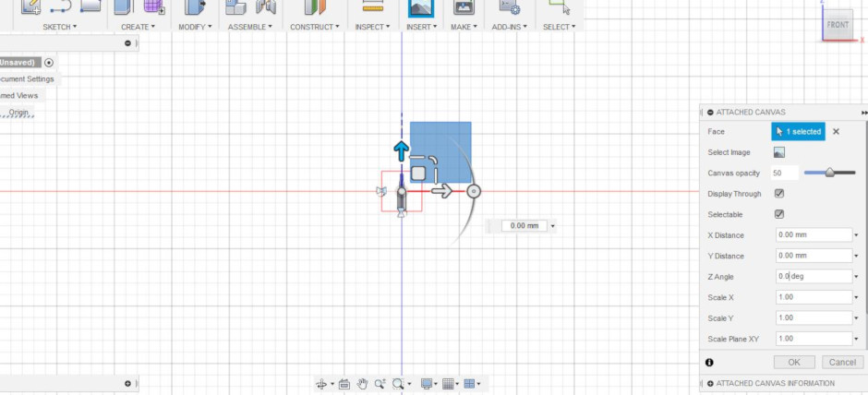Screen dimensions: 868x395
Task: Open the MODIFY menu
Action: [x=195, y=27]
